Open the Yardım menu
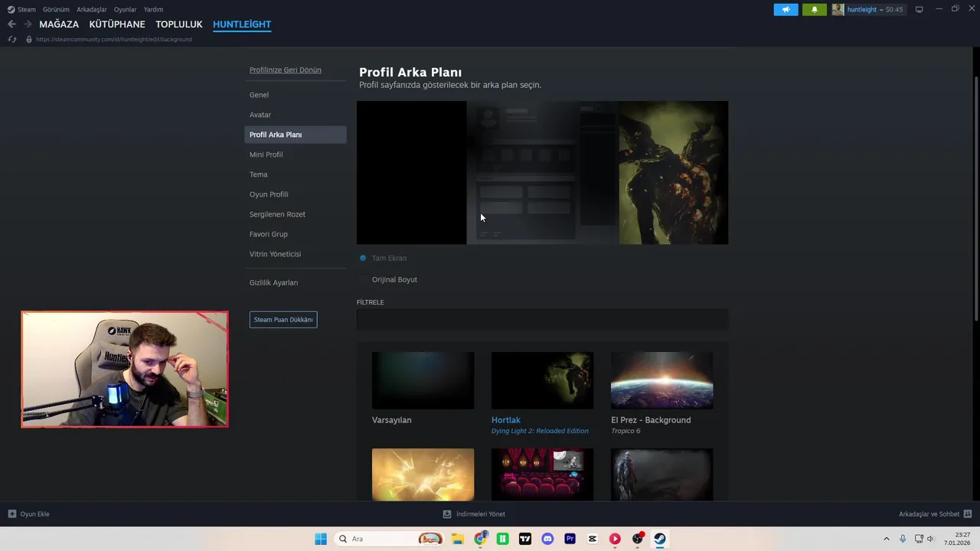The width and height of the screenshot is (980, 551). 153,9
